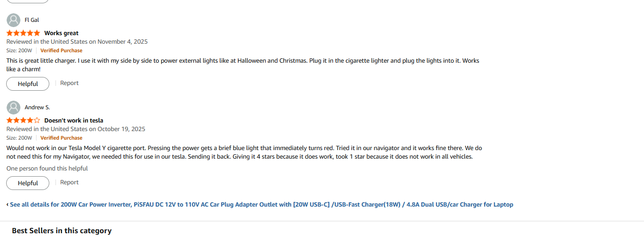Click "One person found this helpful" text
This screenshot has width=644, height=237.
[x=47, y=169]
